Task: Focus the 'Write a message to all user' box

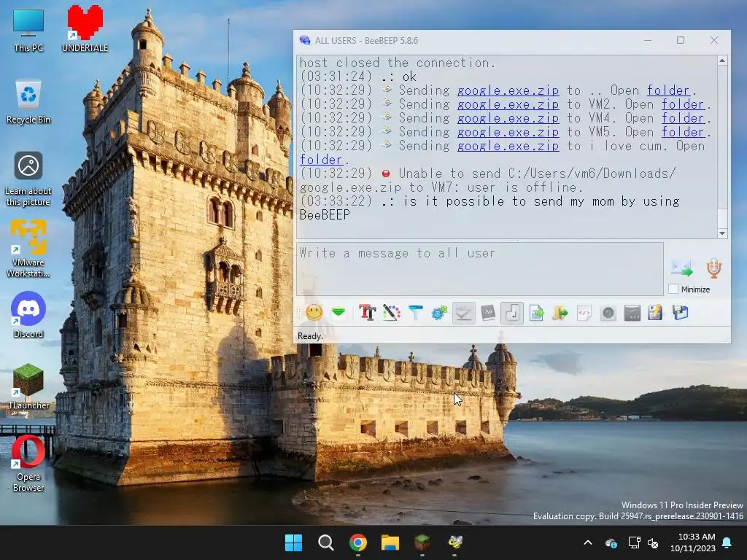Action: pos(480,269)
